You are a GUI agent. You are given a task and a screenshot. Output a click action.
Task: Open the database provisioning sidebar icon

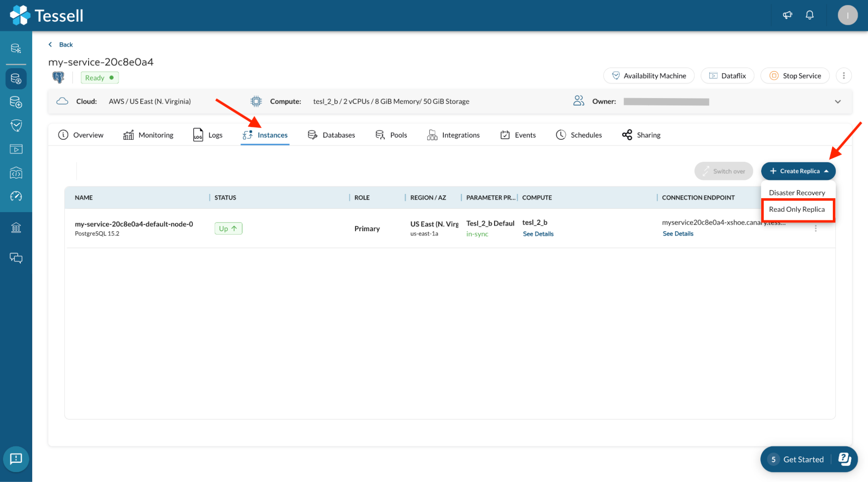16,48
